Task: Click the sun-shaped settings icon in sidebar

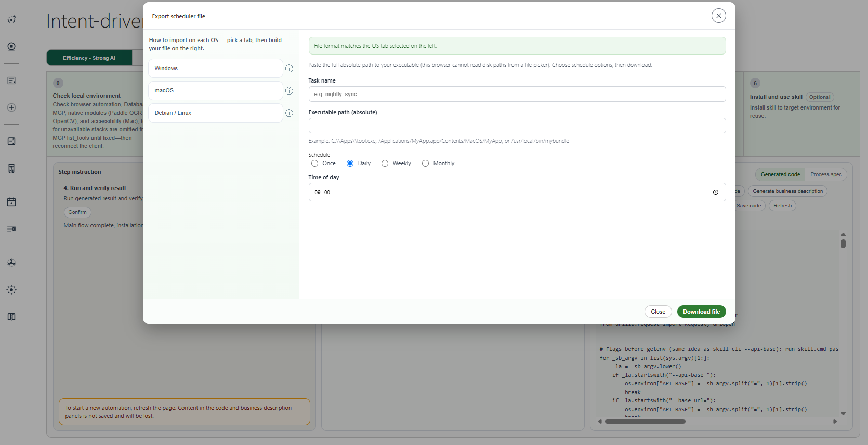Action: tap(11, 290)
